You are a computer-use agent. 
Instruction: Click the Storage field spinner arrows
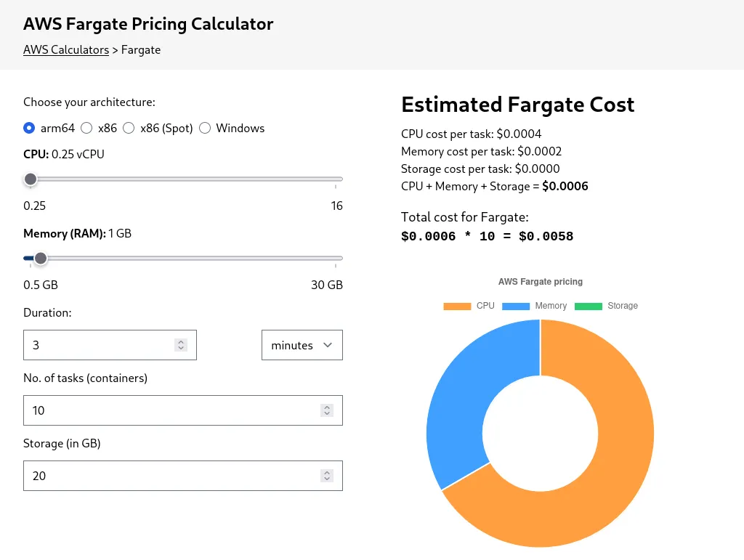327,476
